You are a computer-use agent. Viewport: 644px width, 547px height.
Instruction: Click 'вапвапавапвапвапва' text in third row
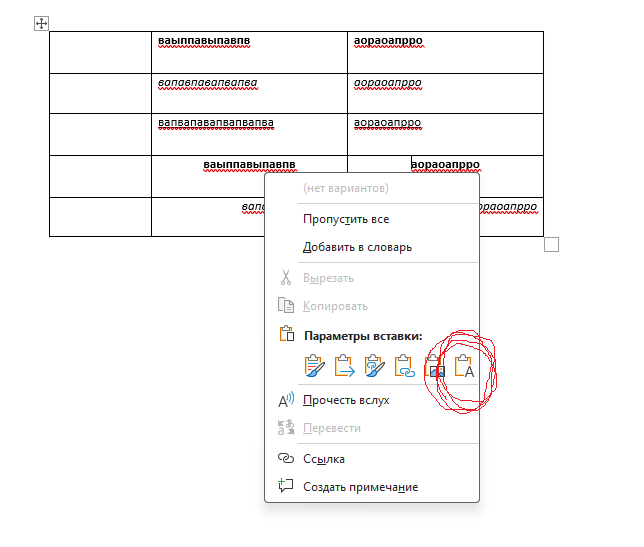pos(215,123)
